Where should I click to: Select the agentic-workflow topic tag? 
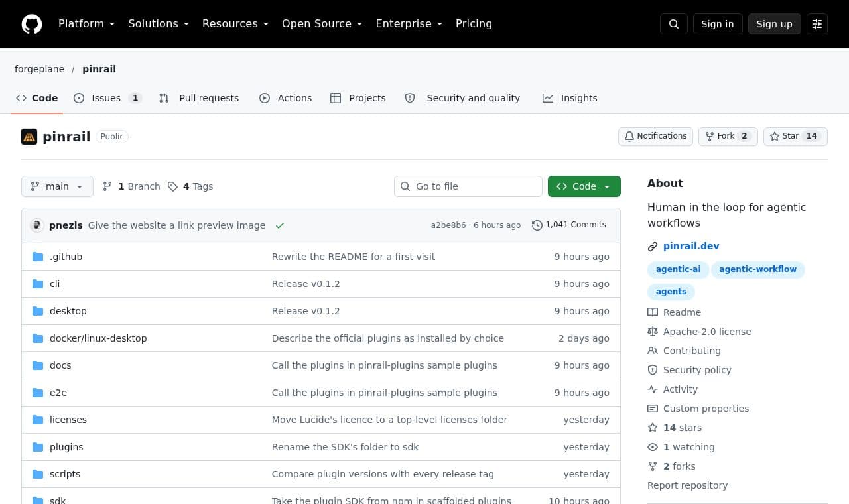click(x=757, y=269)
